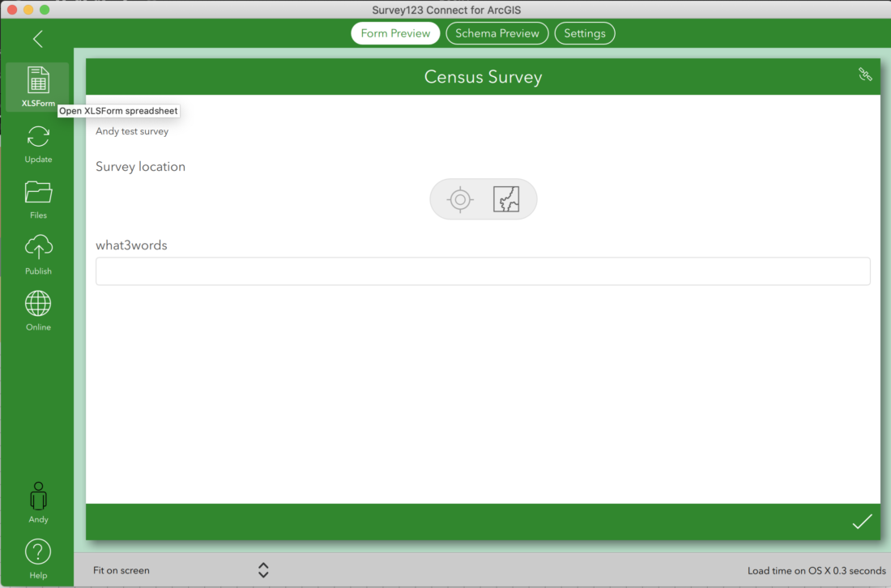Open the Settings tab
This screenshot has width=891, height=588.
point(585,33)
